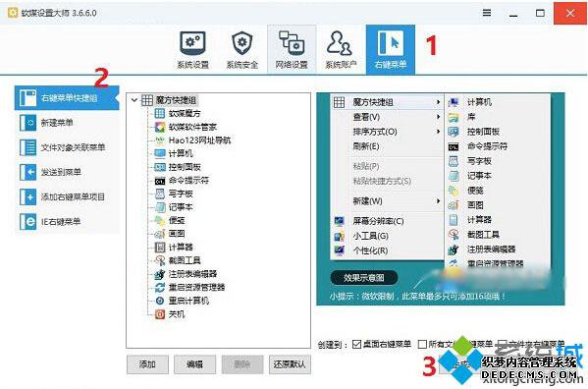Switch to 网络设置 section
This screenshot has height=389, width=588.
[292, 49]
